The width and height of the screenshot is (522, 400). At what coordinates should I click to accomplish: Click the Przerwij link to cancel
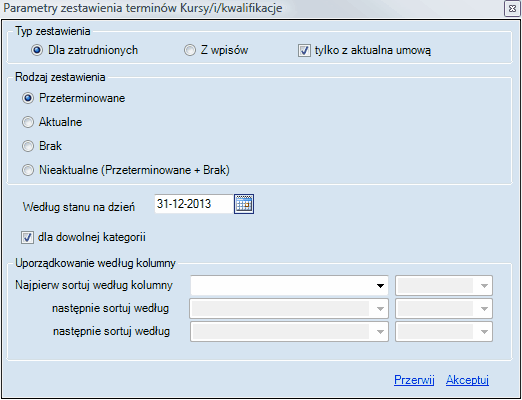pos(414,380)
